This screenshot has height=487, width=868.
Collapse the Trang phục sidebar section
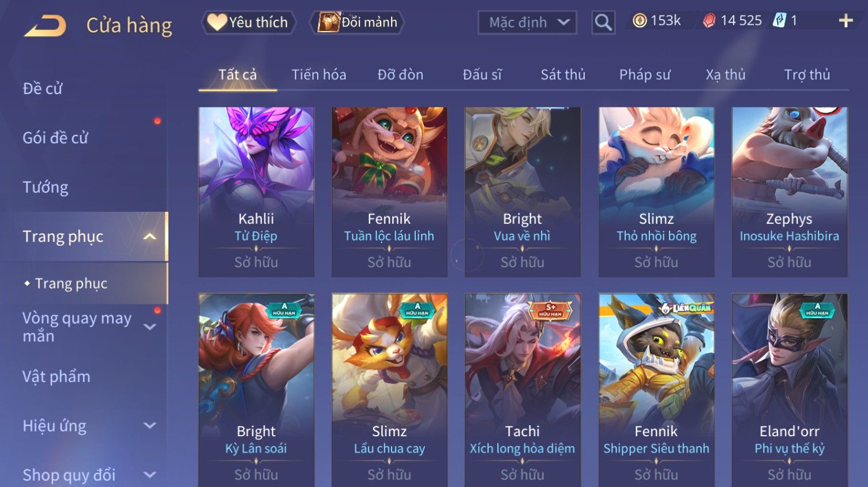pos(149,237)
